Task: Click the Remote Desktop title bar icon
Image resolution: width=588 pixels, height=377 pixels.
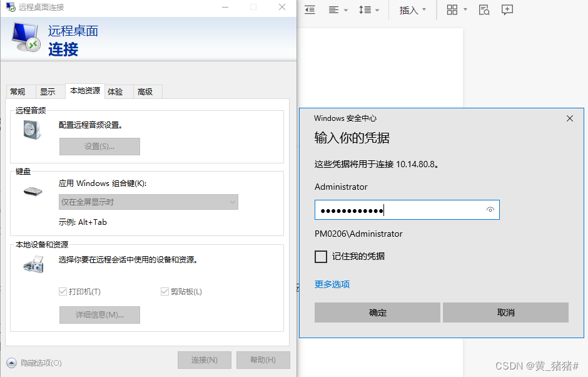Action: pos(11,7)
